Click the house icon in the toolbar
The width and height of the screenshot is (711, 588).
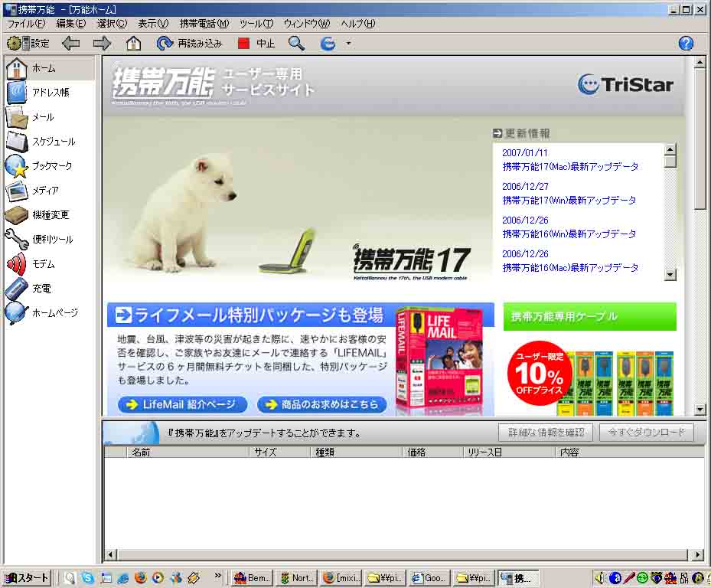[133, 44]
